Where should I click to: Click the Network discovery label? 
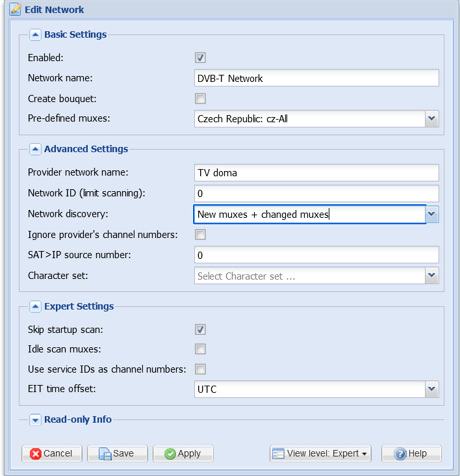pyautogui.click(x=68, y=214)
